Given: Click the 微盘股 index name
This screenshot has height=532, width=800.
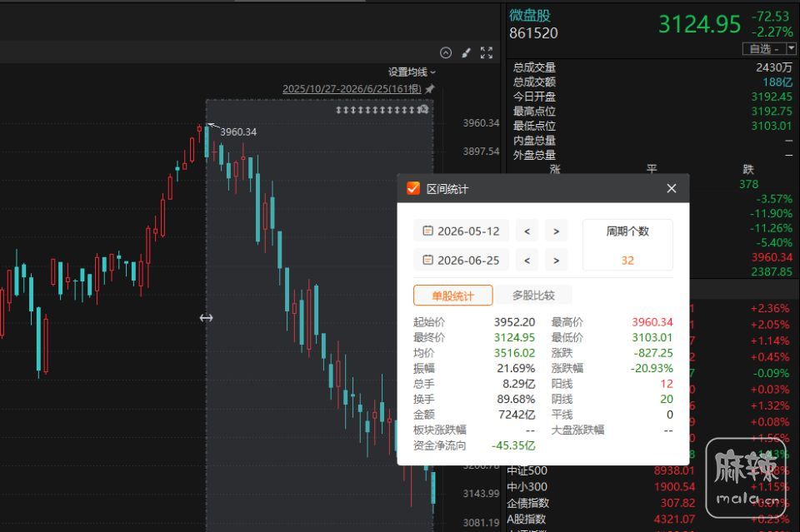Looking at the screenshot, I should coord(530,15).
